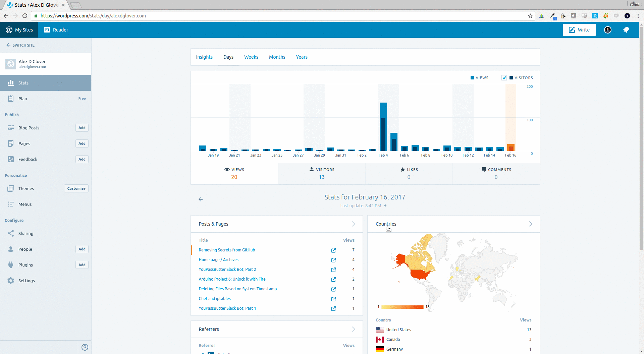Image resolution: width=644 pixels, height=354 pixels.
Task: Select the Comments chart tab
Action: pyautogui.click(x=496, y=174)
